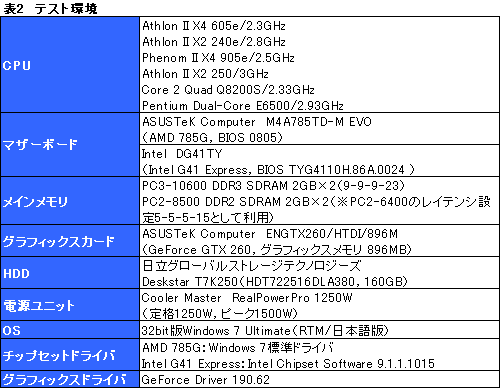The height and width of the screenshot is (388, 500).
Task: Click the 電源ユニット header cell
Action: click(70, 305)
